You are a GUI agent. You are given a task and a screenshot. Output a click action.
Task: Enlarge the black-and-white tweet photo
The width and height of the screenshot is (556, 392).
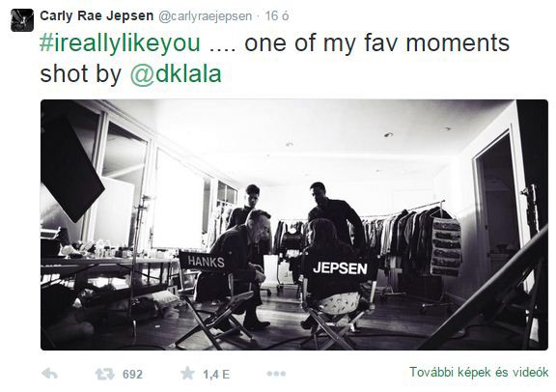(x=294, y=225)
